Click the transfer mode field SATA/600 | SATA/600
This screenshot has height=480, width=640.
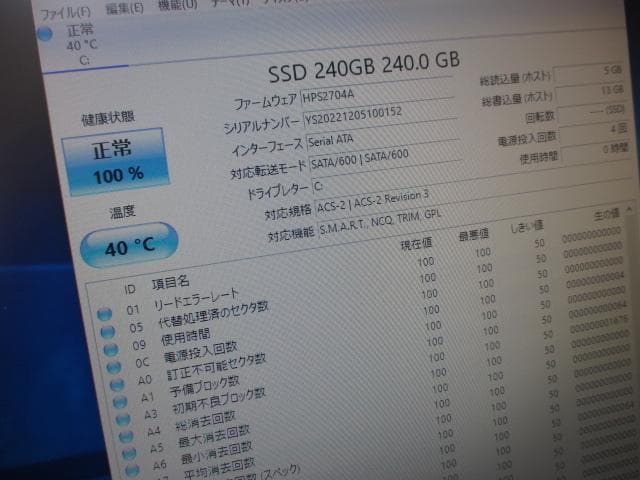[x=385, y=156]
